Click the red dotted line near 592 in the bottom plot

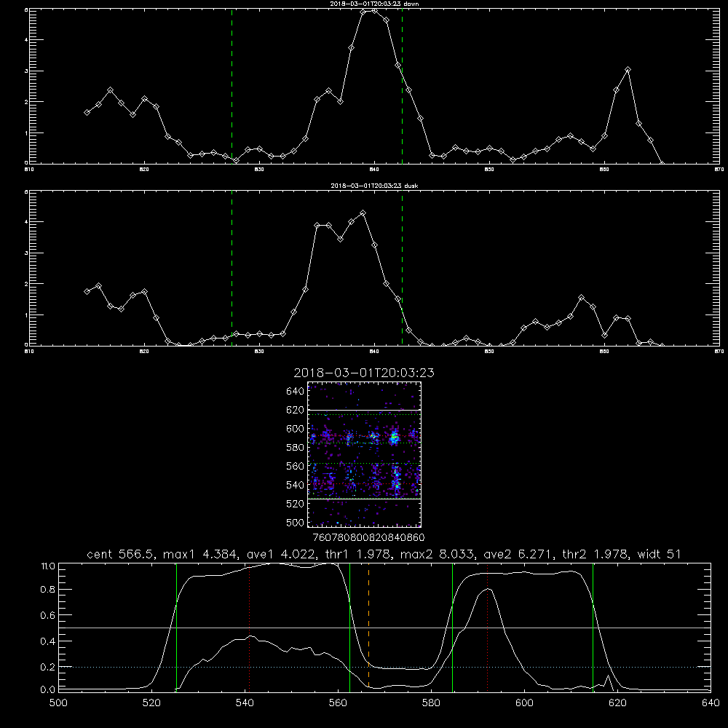click(x=488, y=627)
